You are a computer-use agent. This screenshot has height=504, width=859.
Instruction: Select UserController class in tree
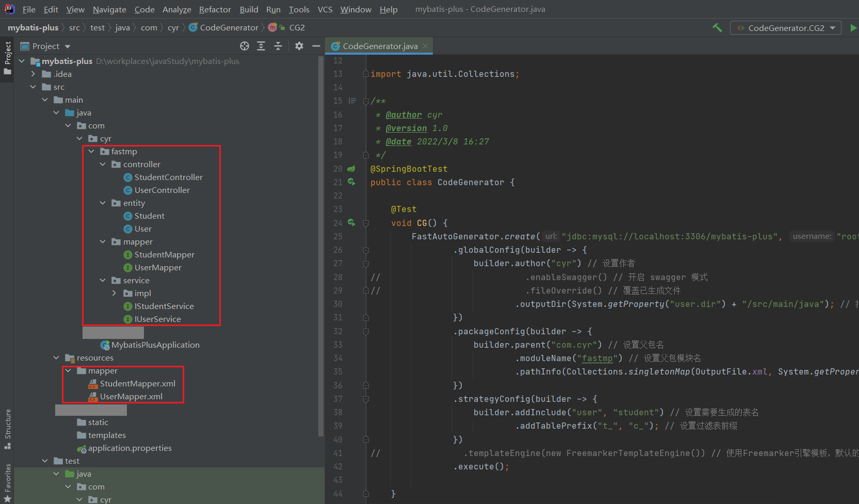[x=162, y=190]
